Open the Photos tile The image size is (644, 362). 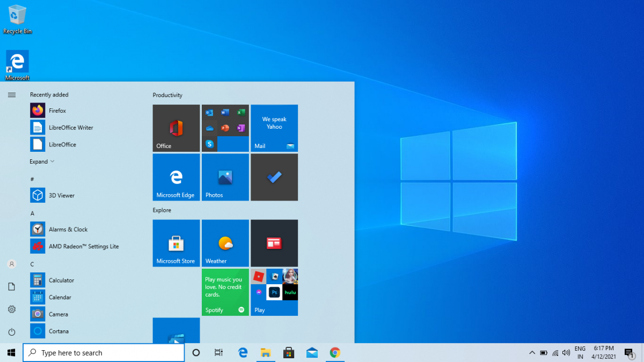pyautogui.click(x=225, y=177)
